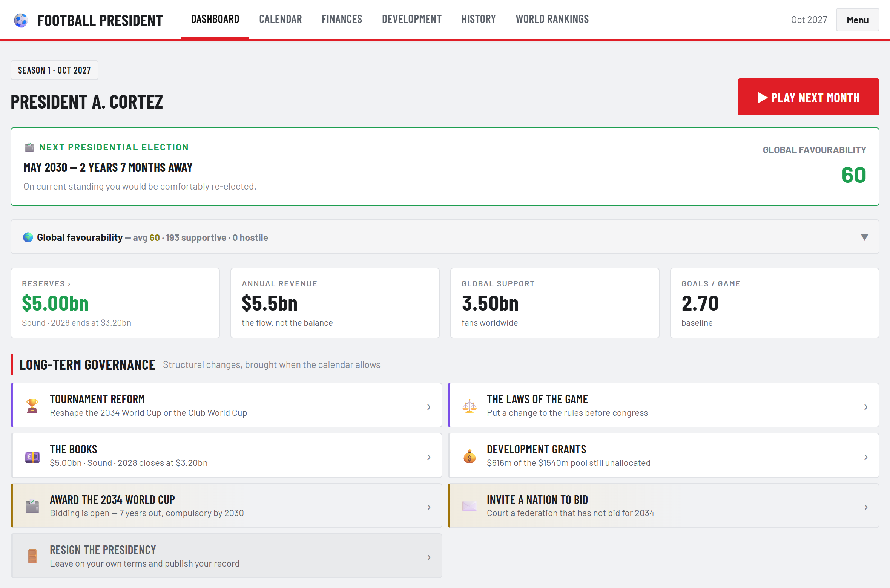
Task: Click 'Court a federation that has not bid' text
Action: pyautogui.click(x=571, y=513)
